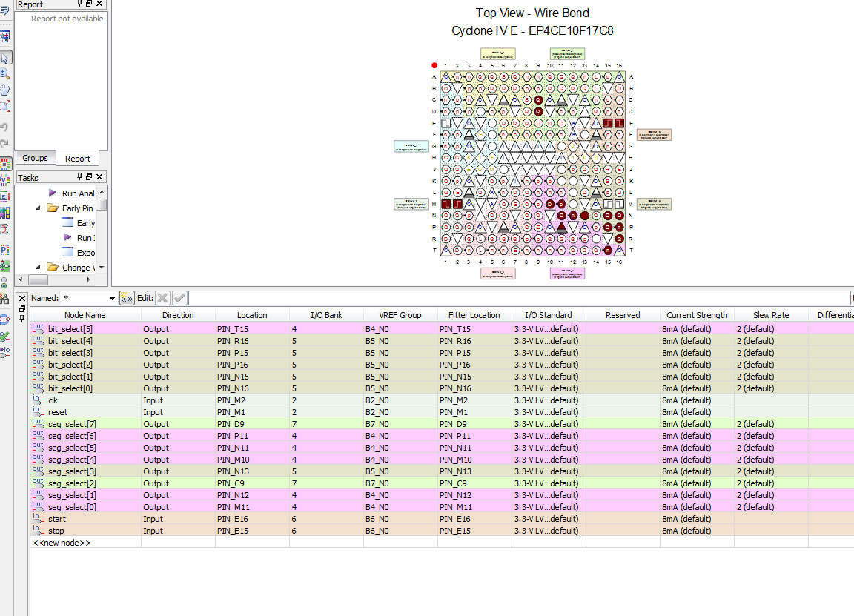Close the All Pins list panel

pos(22,299)
